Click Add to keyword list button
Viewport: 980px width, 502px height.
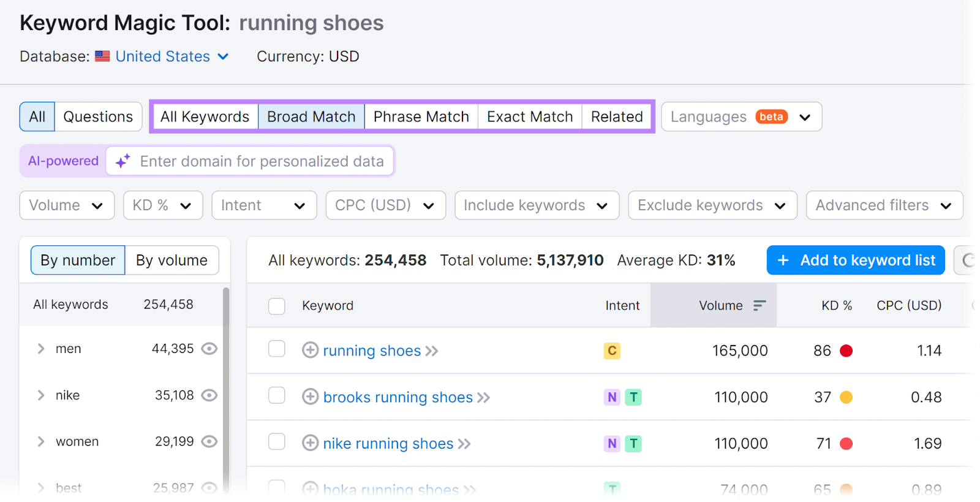click(856, 261)
